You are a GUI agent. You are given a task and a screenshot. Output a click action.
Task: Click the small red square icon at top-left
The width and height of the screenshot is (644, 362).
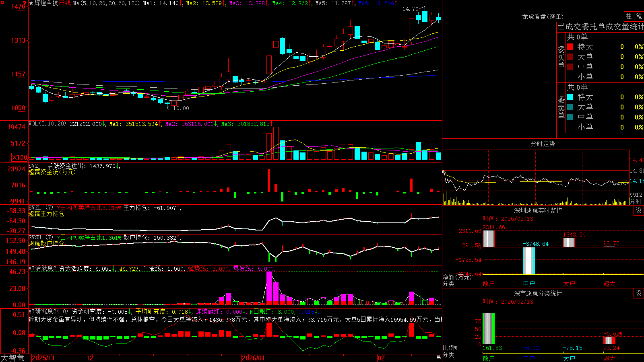click(2, 2)
